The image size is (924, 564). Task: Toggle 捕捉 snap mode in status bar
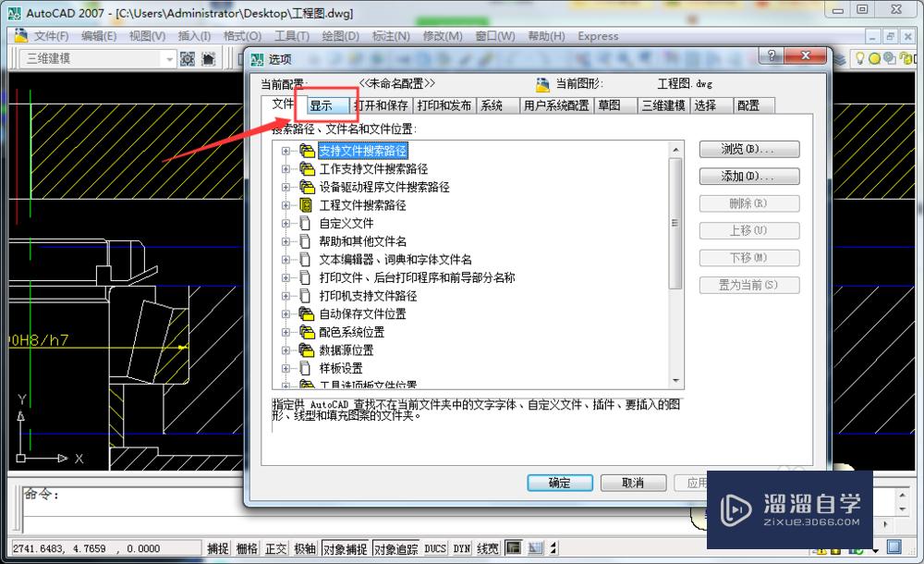217,548
